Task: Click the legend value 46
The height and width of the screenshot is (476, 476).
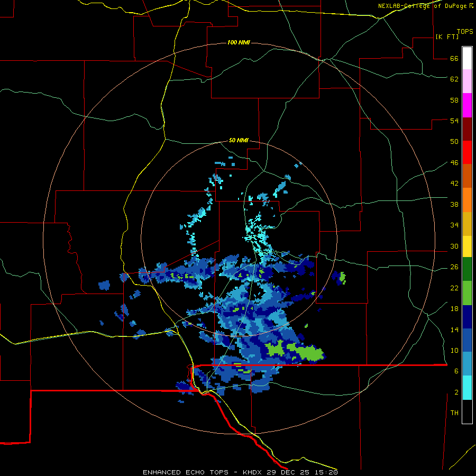Action: (454, 163)
